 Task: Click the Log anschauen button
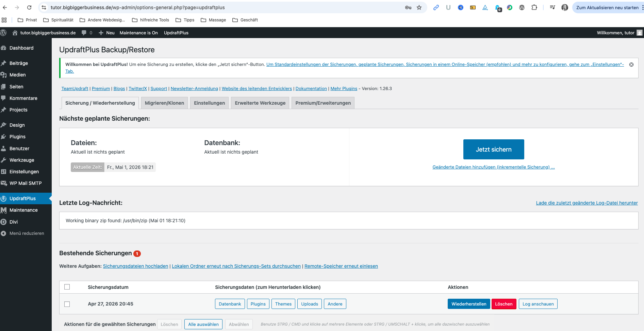538,304
